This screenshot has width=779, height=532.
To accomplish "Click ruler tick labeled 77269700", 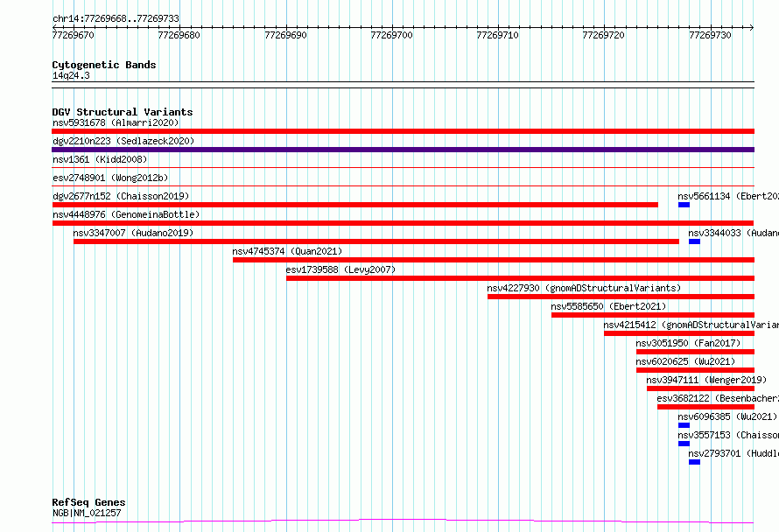I will point(391,35).
